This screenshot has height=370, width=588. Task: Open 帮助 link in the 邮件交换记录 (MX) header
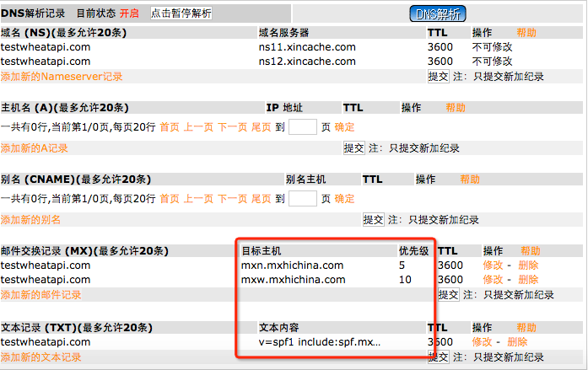[530, 251]
